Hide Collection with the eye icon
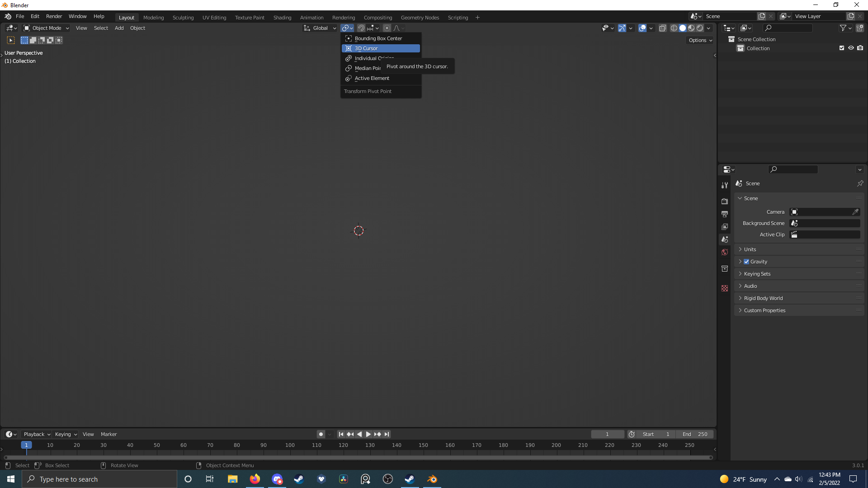Image resolution: width=868 pixels, height=488 pixels. pos(851,48)
